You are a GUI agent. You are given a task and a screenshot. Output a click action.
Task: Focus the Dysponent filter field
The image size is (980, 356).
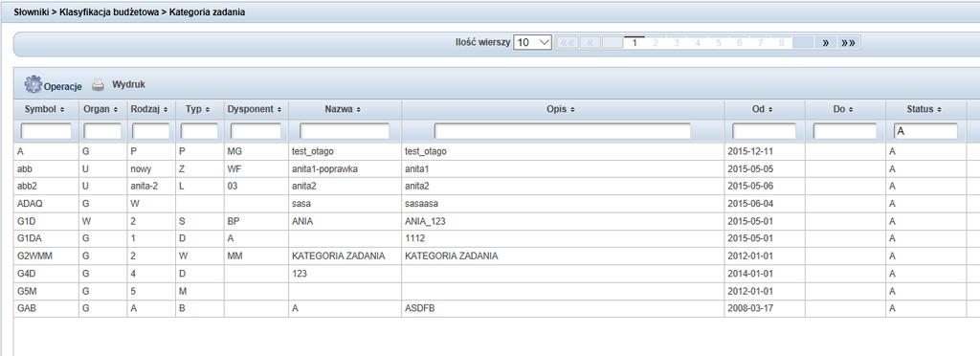coord(256,131)
